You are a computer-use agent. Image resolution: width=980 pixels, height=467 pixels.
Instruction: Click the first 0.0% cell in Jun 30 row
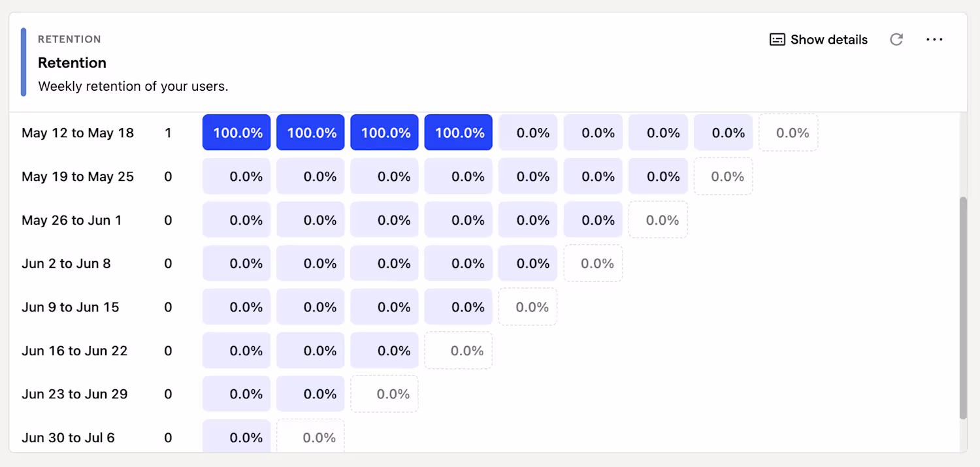click(237, 437)
